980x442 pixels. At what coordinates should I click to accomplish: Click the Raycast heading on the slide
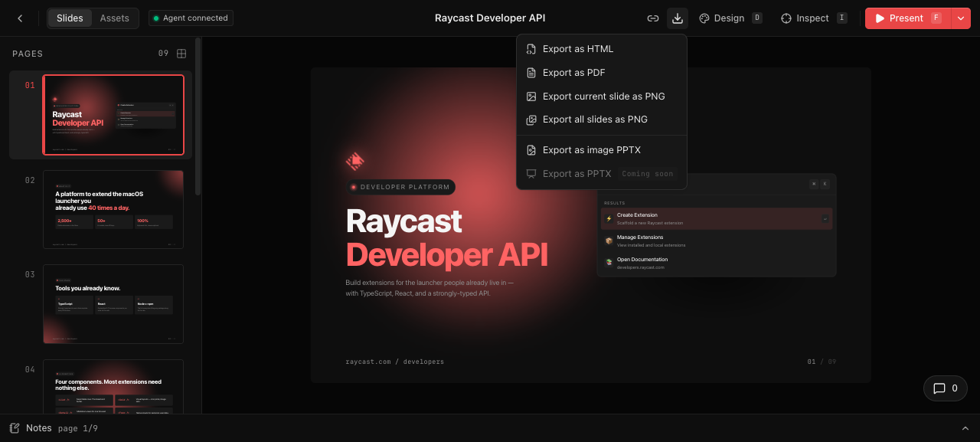[403, 221]
